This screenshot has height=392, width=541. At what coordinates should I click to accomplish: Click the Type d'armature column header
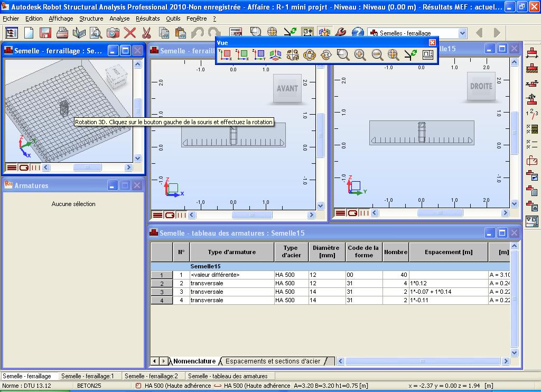(232, 252)
